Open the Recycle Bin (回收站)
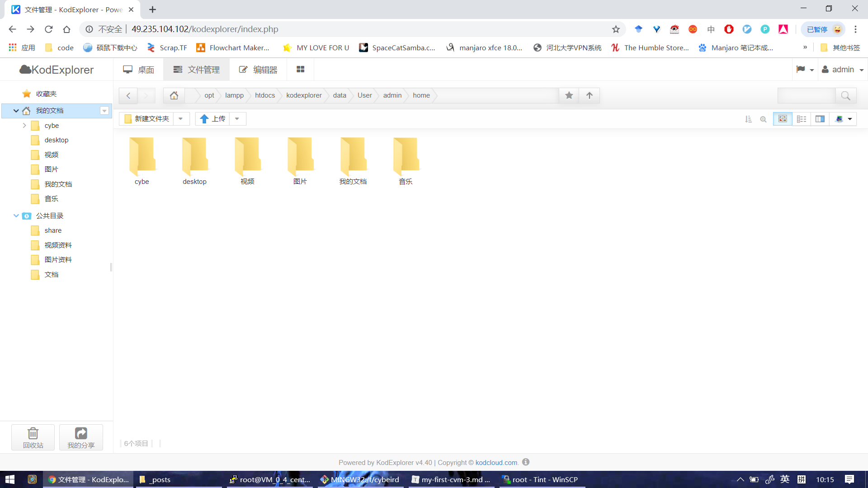 [33, 437]
